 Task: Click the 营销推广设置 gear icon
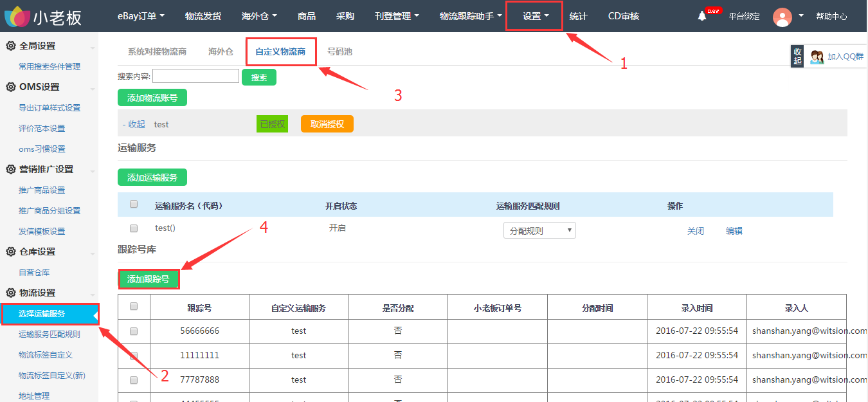point(10,170)
